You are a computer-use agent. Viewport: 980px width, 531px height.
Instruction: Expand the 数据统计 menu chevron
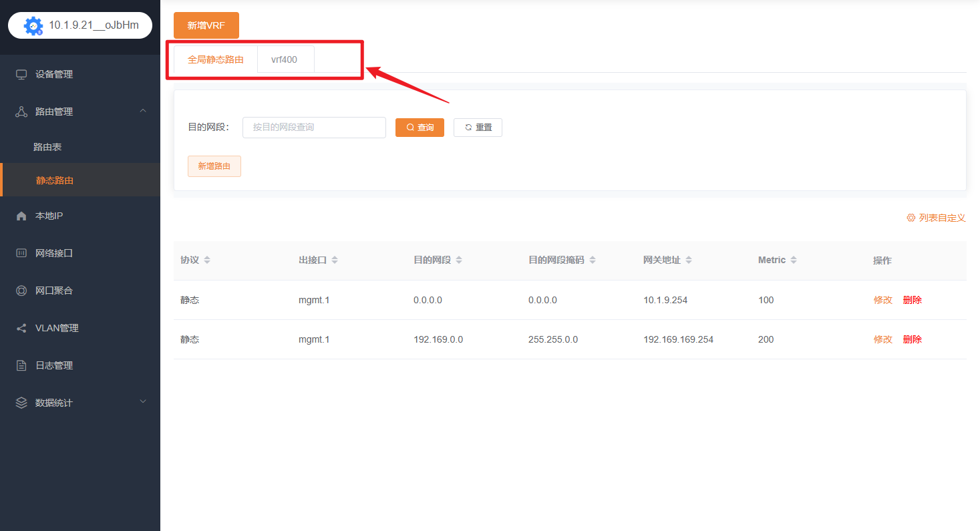click(143, 402)
